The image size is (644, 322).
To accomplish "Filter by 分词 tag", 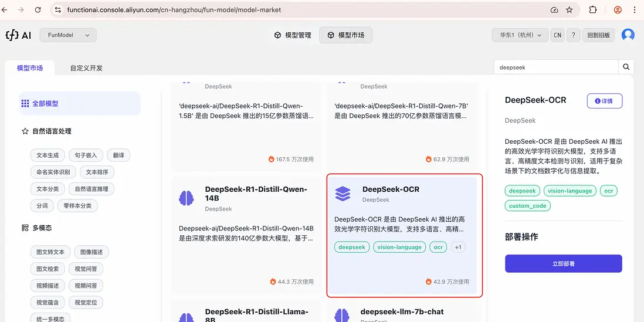I will (42, 206).
